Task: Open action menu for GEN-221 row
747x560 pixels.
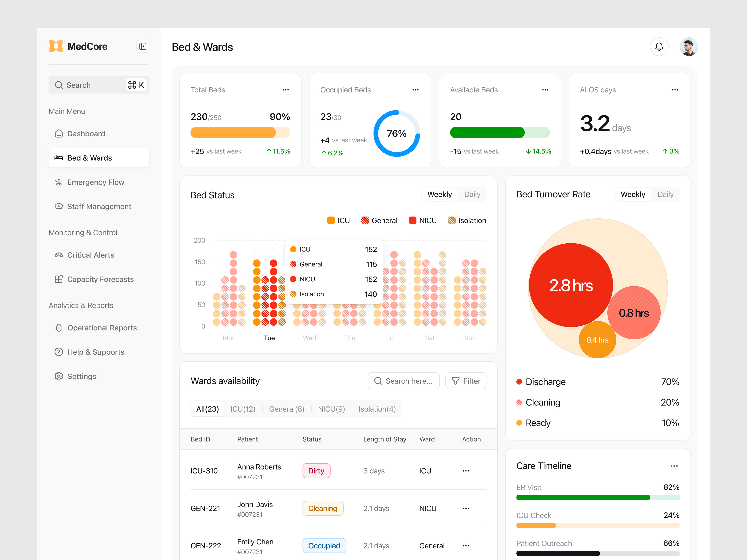Action: coord(466,508)
